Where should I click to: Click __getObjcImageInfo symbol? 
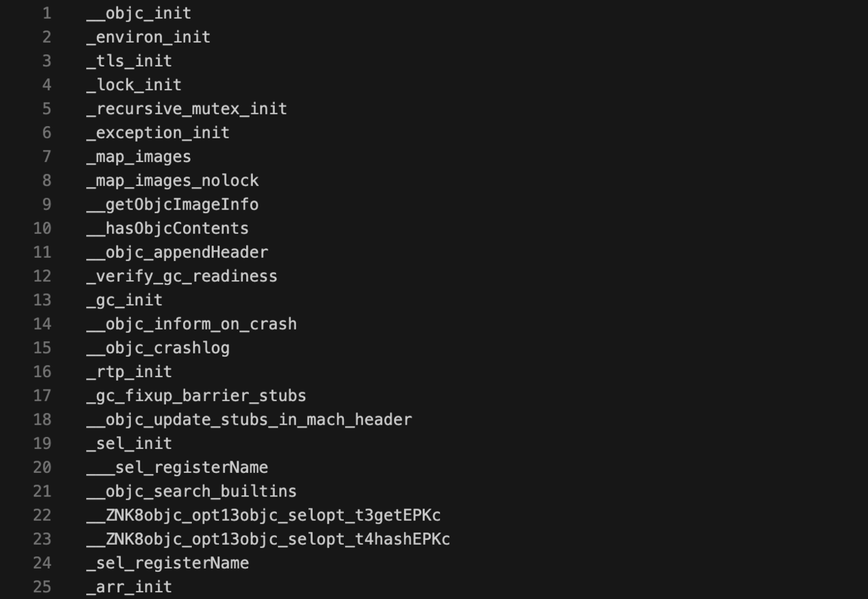pyautogui.click(x=172, y=204)
